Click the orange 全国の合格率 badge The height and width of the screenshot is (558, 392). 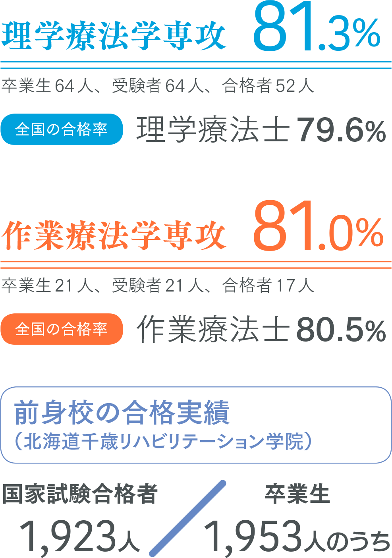(x=62, y=329)
